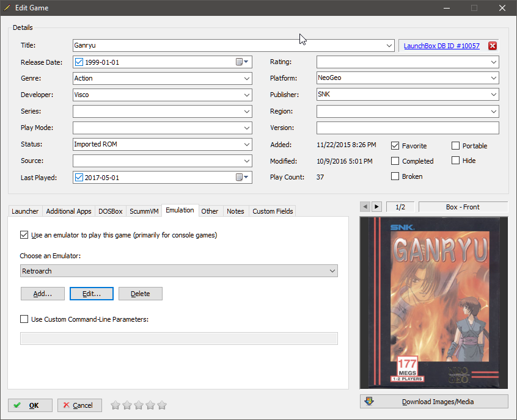Click the first rating star
This screenshot has width=517, height=420.
coord(116,405)
